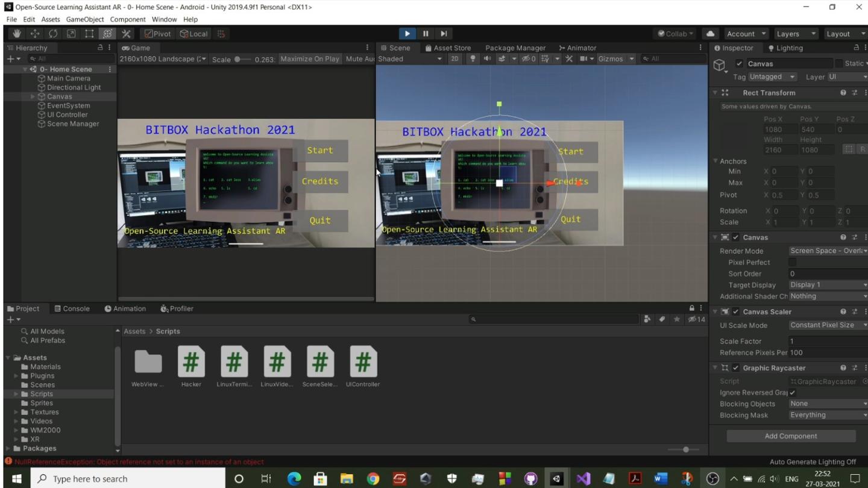Open the custom editor tools icon
This screenshot has height=488, width=868.
126,34
